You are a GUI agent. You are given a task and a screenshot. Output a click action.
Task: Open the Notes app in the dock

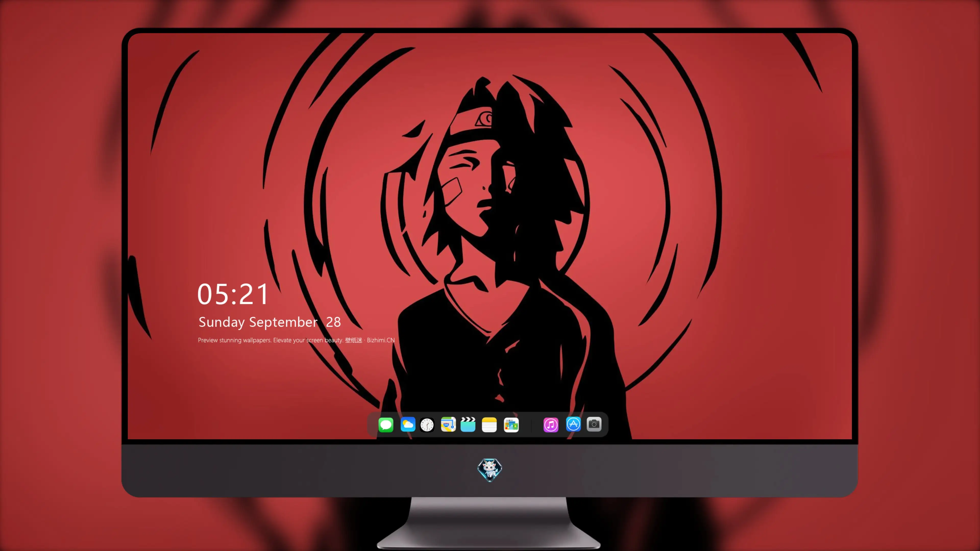[489, 424]
